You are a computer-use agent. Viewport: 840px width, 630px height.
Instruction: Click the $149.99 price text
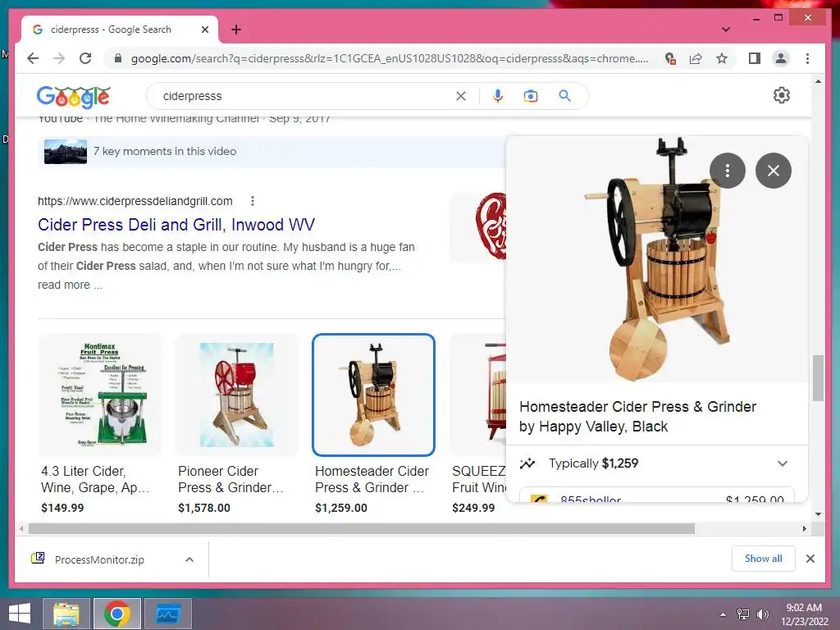[62, 508]
